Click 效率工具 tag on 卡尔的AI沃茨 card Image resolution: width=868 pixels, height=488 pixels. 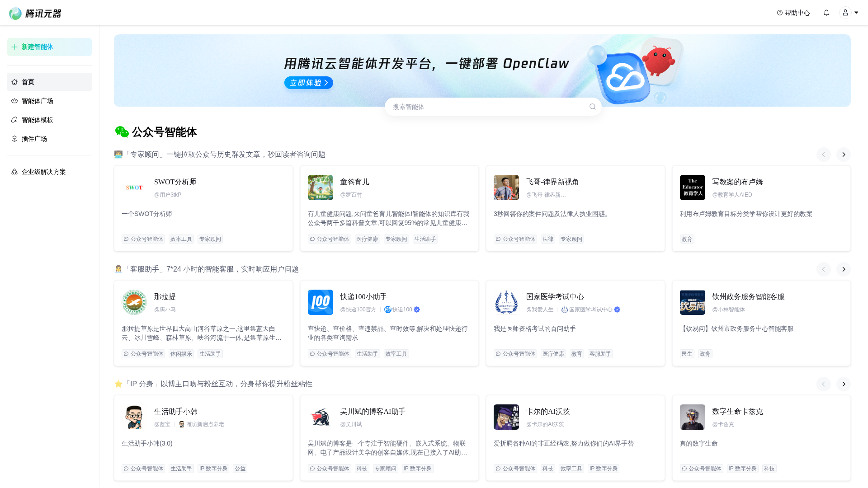571,469
